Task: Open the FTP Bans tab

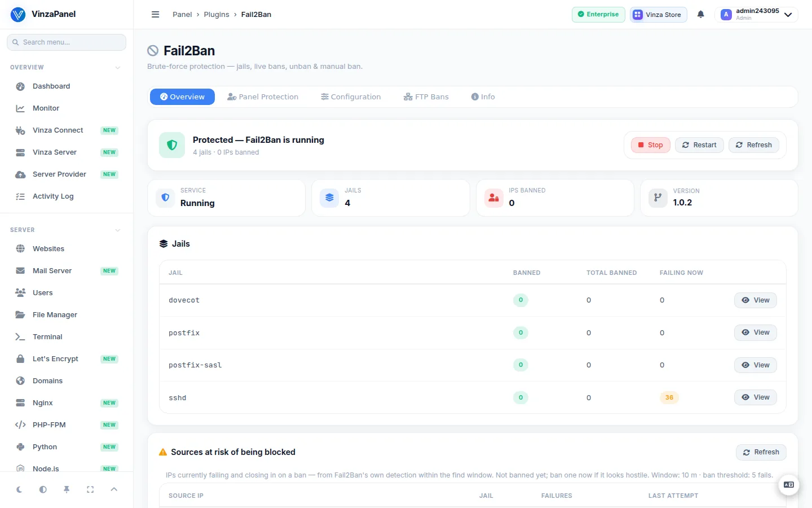Action: pyautogui.click(x=426, y=97)
